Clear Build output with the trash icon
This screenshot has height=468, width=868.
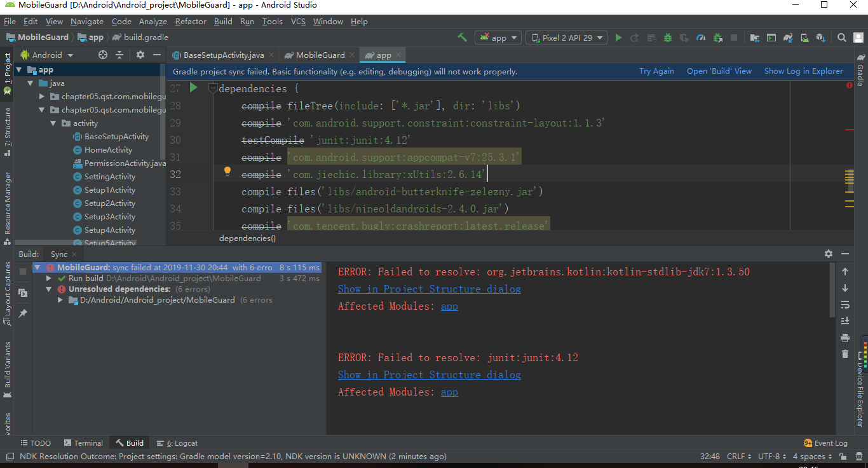click(x=844, y=354)
